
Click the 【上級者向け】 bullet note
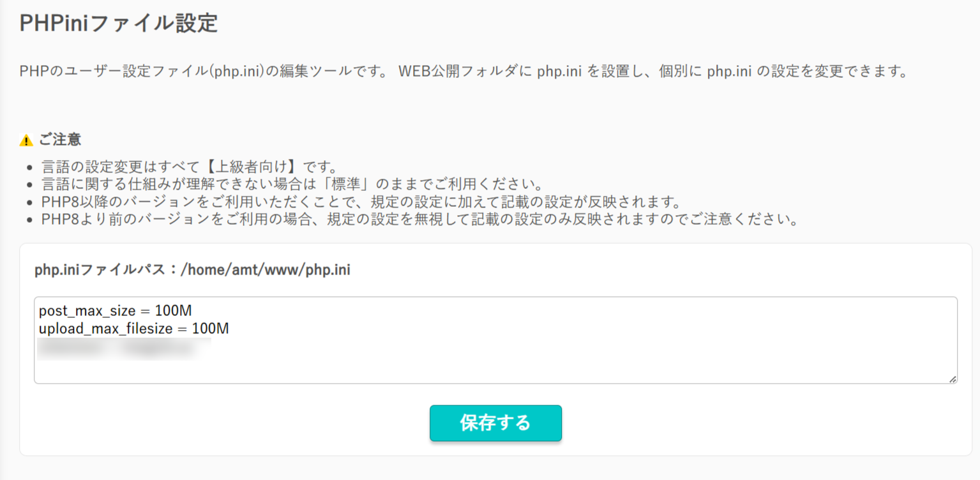tap(189, 168)
